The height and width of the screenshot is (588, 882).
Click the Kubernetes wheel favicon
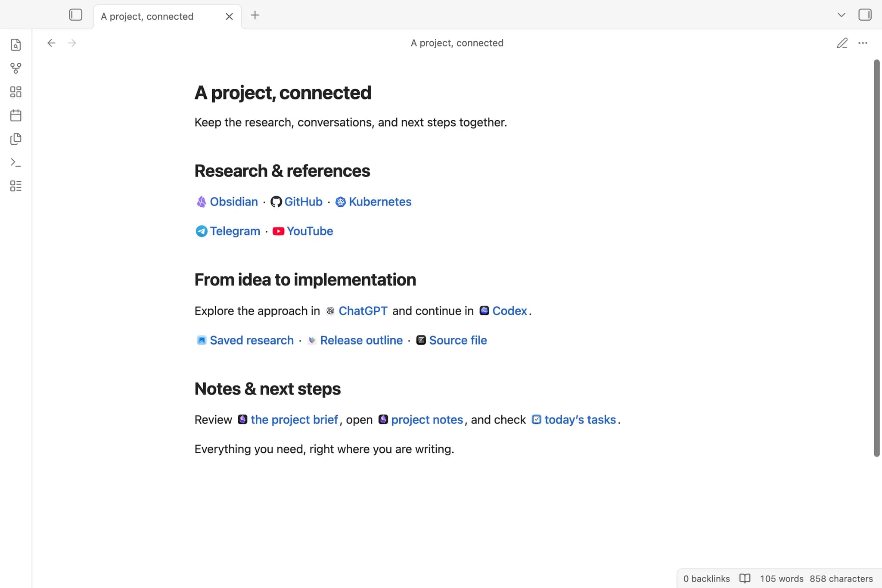click(341, 202)
